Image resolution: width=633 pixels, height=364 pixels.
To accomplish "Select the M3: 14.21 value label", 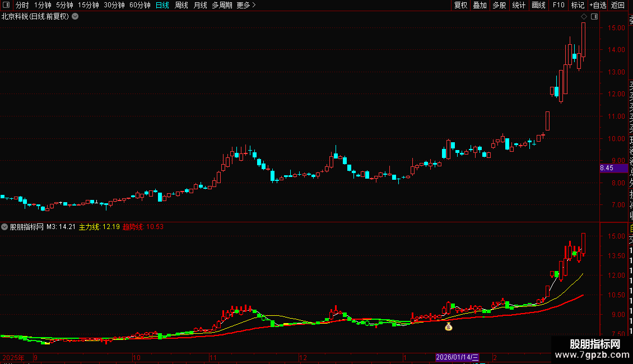I will pos(61,227).
